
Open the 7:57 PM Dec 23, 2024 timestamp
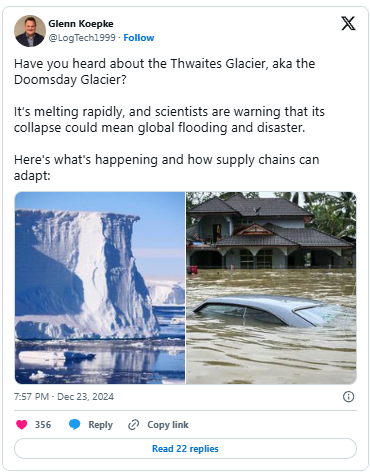click(64, 397)
